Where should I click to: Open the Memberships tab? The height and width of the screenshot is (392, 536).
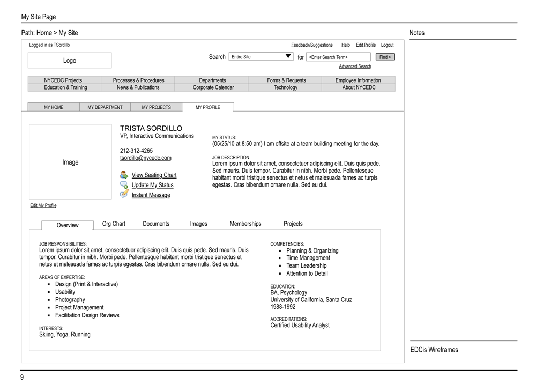click(x=245, y=224)
